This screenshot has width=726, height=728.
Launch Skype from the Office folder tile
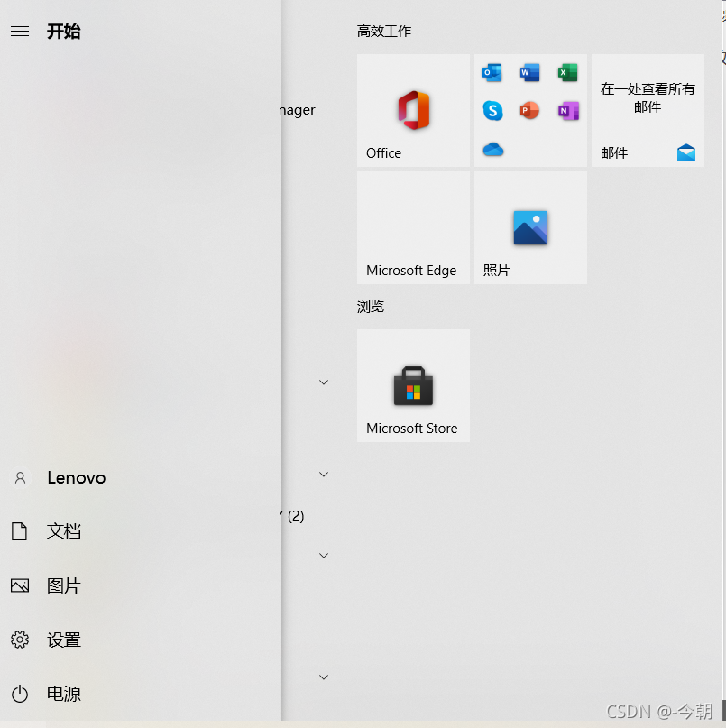pyautogui.click(x=492, y=110)
